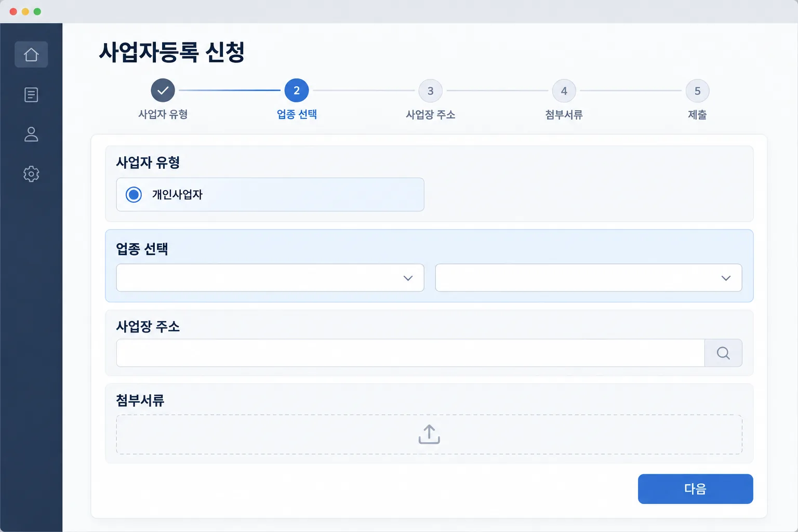Click the 다음 button

click(x=696, y=489)
